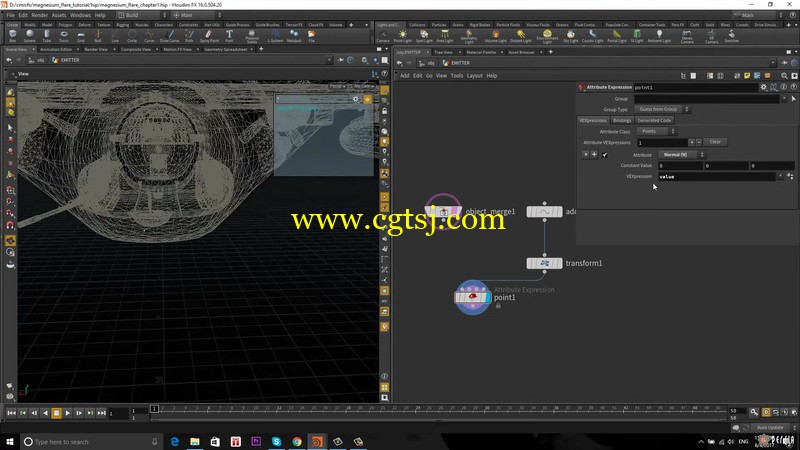Select the Spray Paint shelf tool
This screenshot has height=450, width=800.
tap(209, 36)
